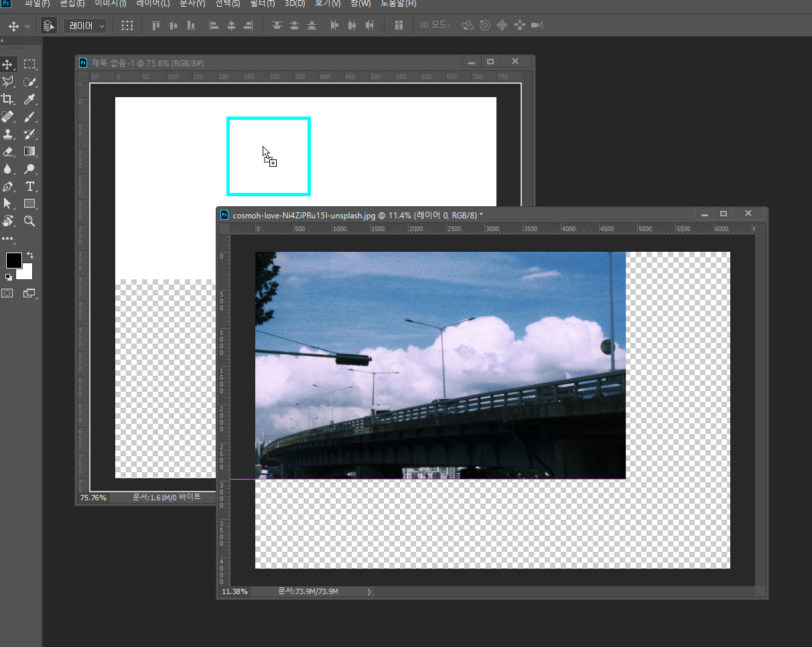This screenshot has width=812, height=647.
Task: Distribute right edges in options bar
Action: click(x=370, y=25)
